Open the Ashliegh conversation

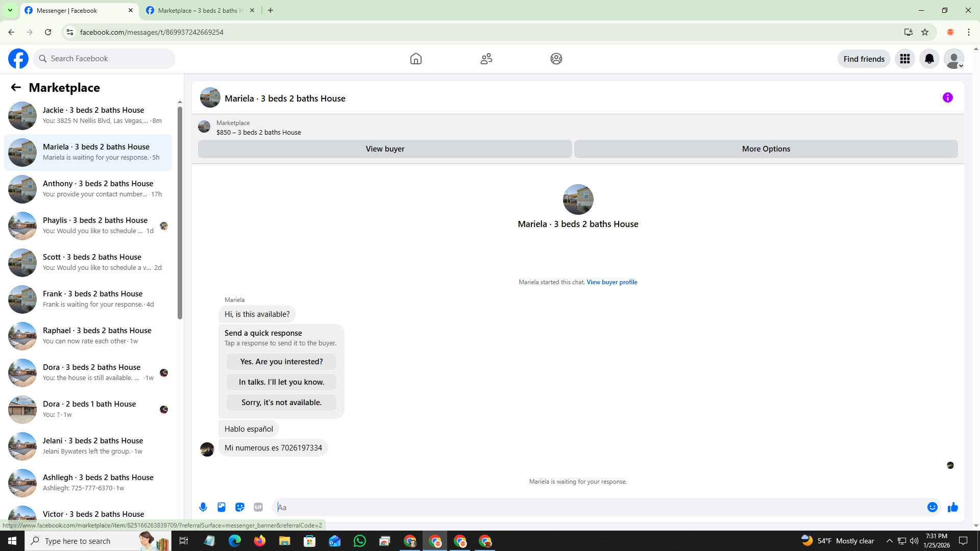click(x=88, y=483)
